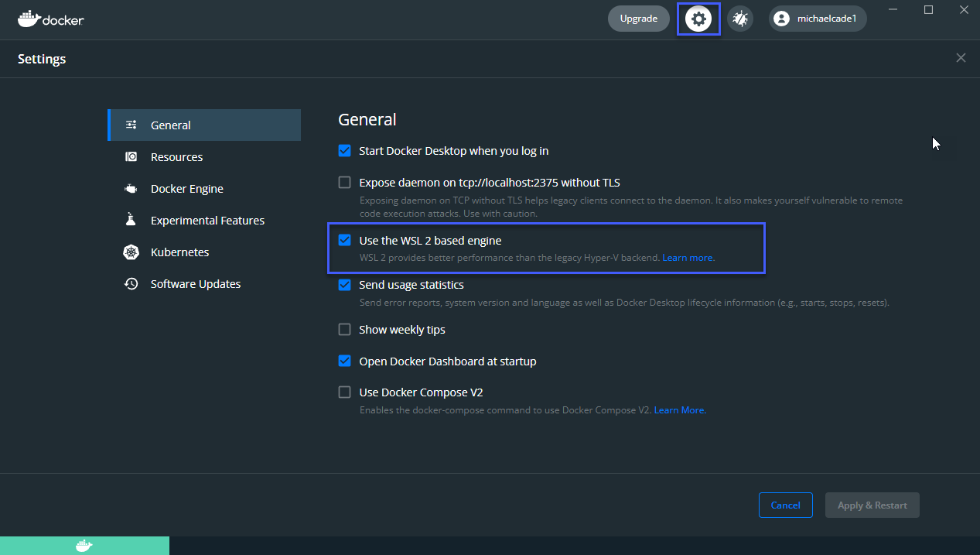Enable Show weekly tips
980x555 pixels.
344,329
